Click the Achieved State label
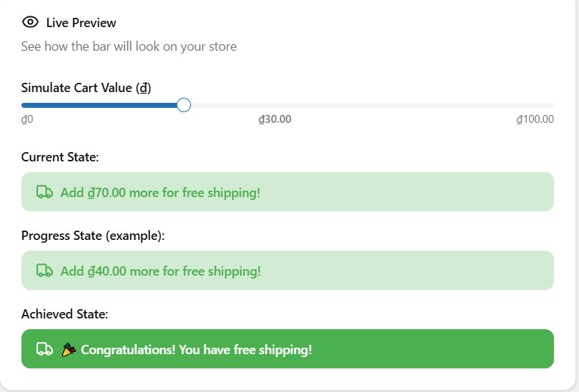The height and width of the screenshot is (392, 579). pyautogui.click(x=64, y=314)
